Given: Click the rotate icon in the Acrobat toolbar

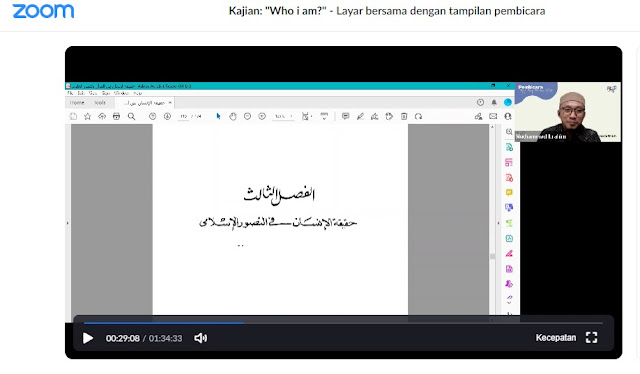Looking at the screenshot, I should (418, 116).
